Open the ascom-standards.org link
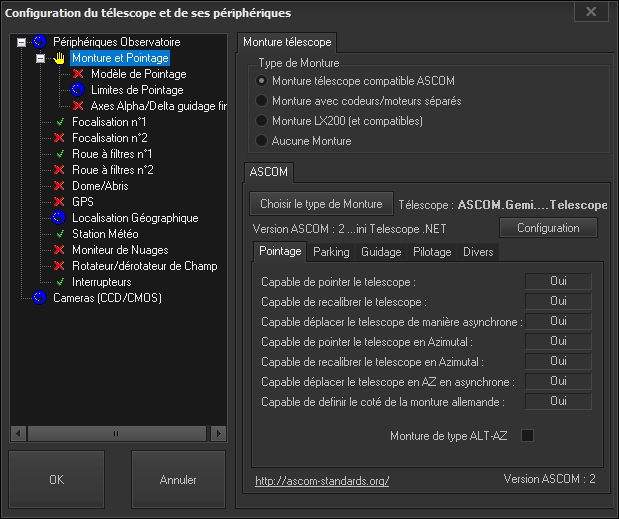Viewport: 619px width, 519px height. (321, 481)
